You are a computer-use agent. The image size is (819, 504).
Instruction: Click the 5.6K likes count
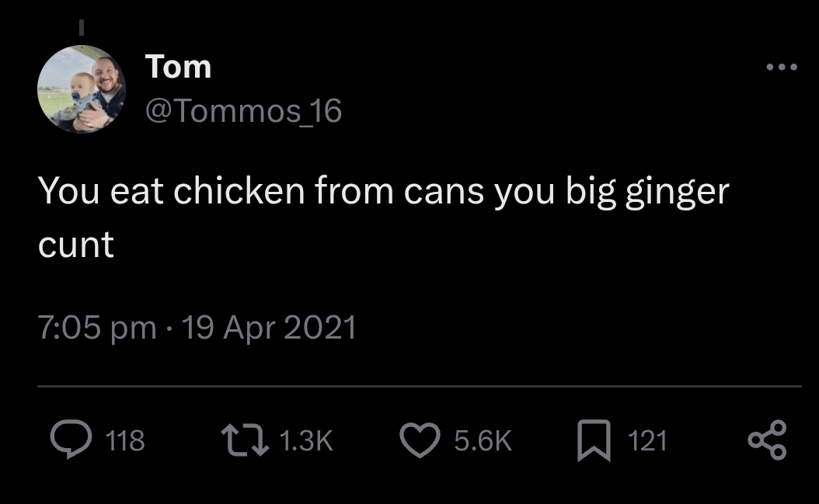click(x=483, y=441)
